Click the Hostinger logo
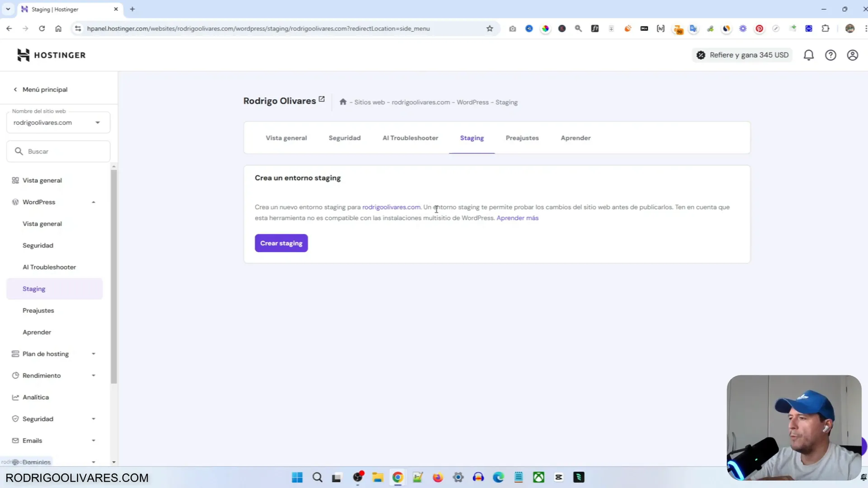Image resolution: width=868 pixels, height=488 pixels. pos(51,55)
